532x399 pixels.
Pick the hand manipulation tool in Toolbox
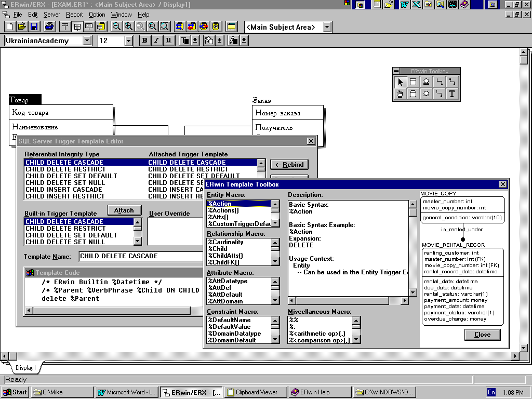pos(400,94)
